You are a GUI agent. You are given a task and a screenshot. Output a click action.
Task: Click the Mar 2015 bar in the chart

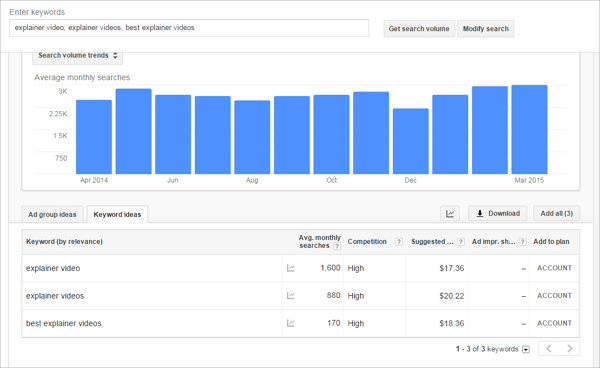click(529, 130)
